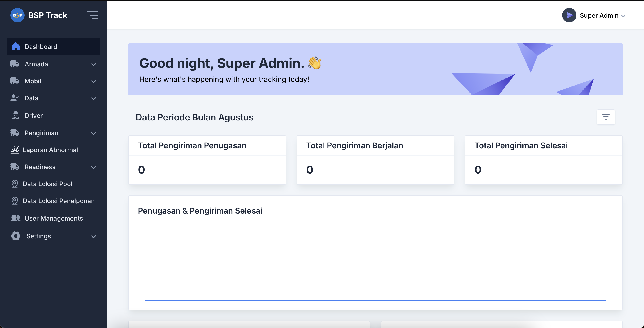Viewport: 644px width, 328px height.
Task: Click the Super Admin avatar image
Action: coord(569,15)
